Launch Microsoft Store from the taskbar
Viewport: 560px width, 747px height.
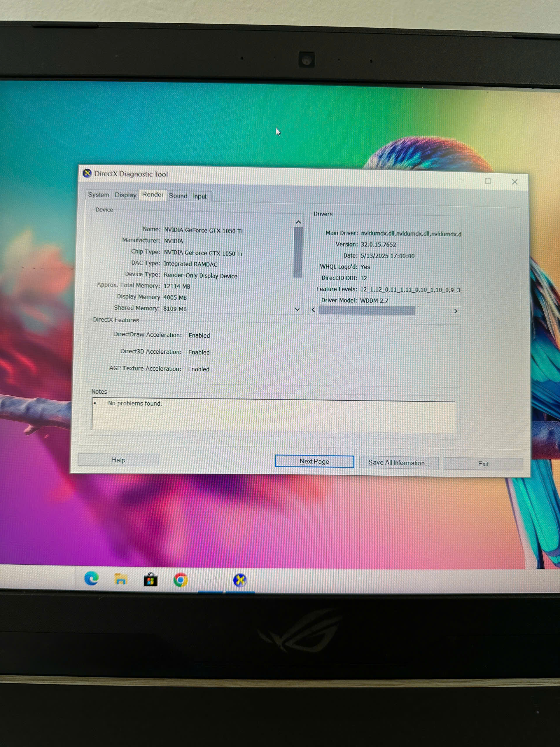pyautogui.click(x=150, y=580)
